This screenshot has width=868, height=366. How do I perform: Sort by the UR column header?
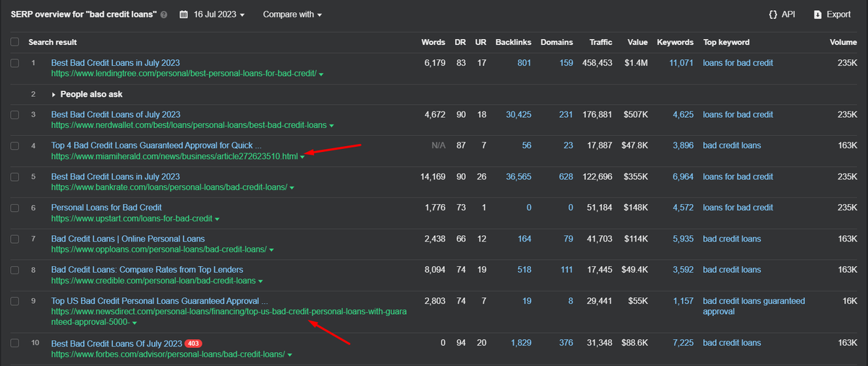480,42
